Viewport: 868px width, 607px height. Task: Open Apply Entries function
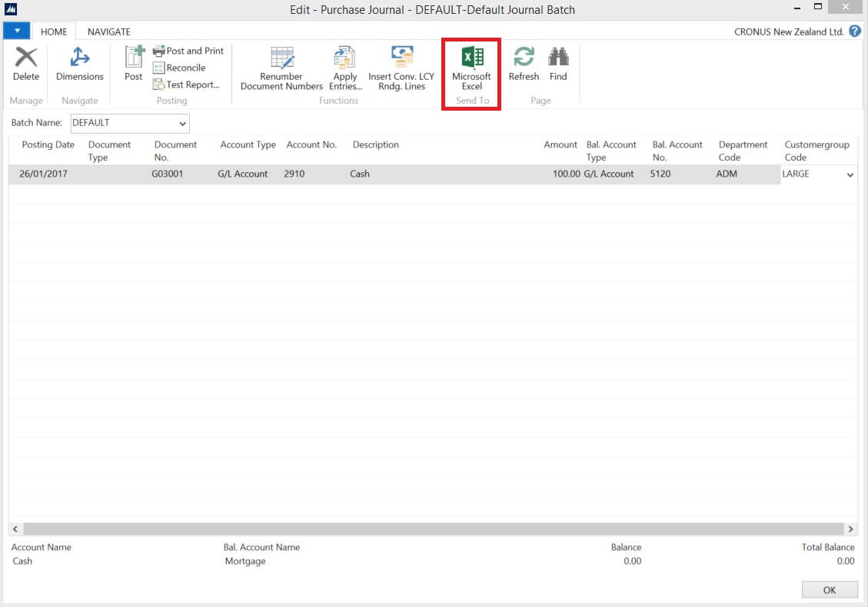[345, 68]
